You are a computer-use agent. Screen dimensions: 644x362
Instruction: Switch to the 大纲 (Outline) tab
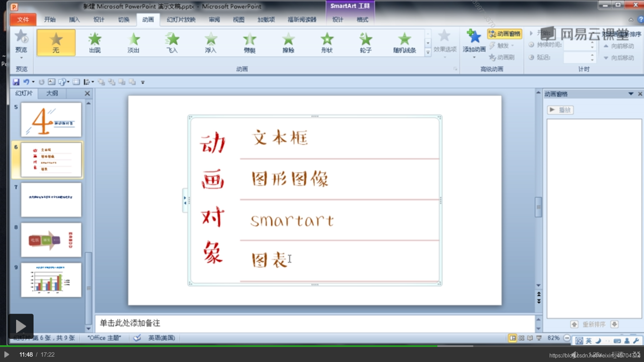tap(52, 94)
